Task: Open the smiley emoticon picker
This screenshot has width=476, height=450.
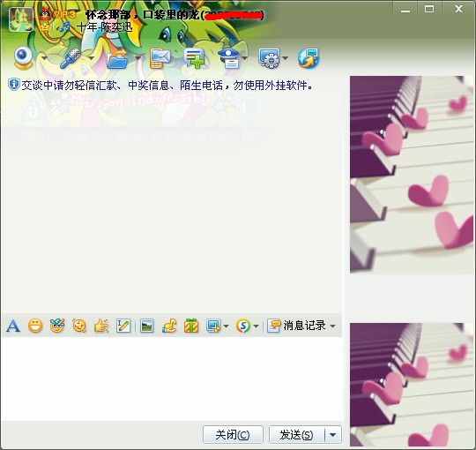Action: 35,326
